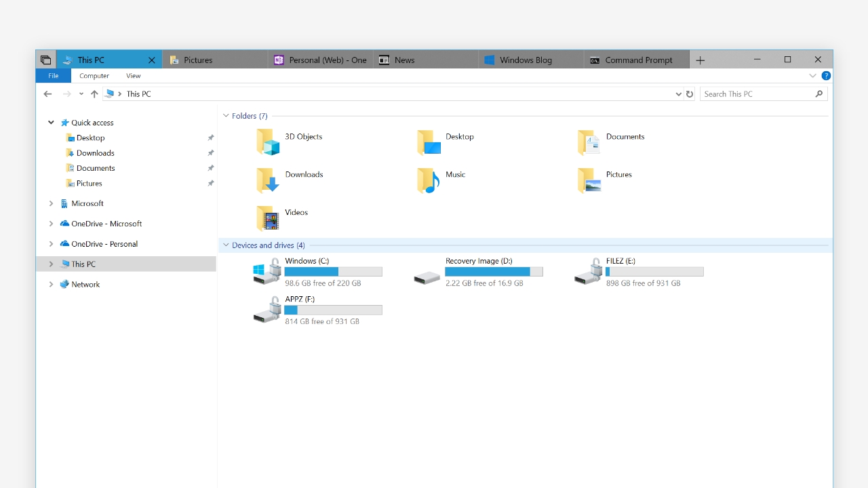Switch to the Command Prompt tab
Screen dimensions: 868x488
coord(636,60)
